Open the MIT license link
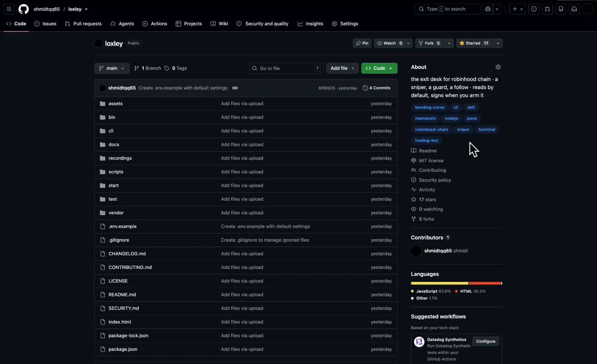The width and height of the screenshot is (597, 364). 427,161
